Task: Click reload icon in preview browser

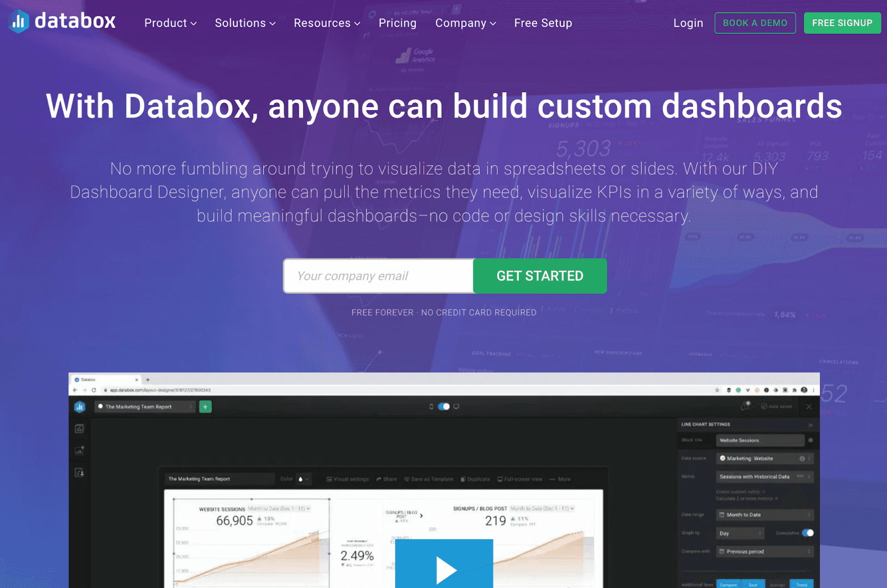Action: pyautogui.click(x=94, y=390)
